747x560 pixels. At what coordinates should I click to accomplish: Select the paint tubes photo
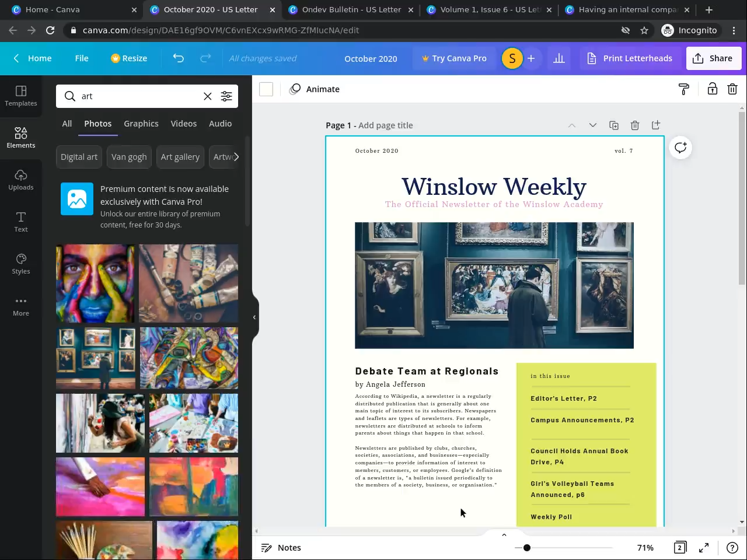(189, 283)
